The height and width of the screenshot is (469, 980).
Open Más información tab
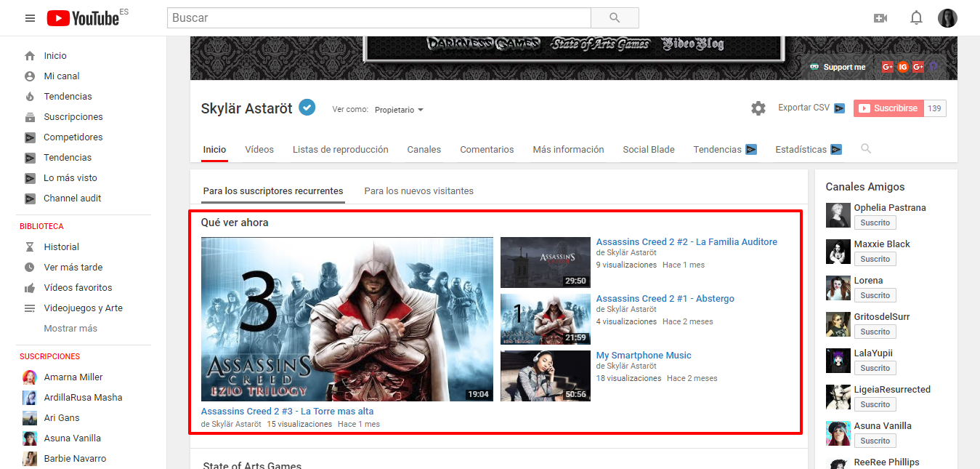tap(568, 149)
